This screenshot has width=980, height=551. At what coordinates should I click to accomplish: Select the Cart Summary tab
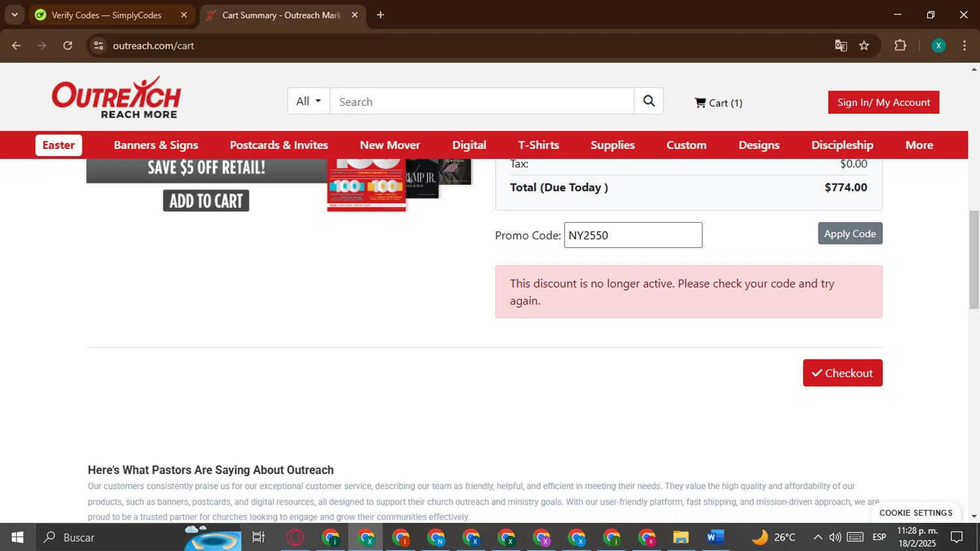pos(282,15)
